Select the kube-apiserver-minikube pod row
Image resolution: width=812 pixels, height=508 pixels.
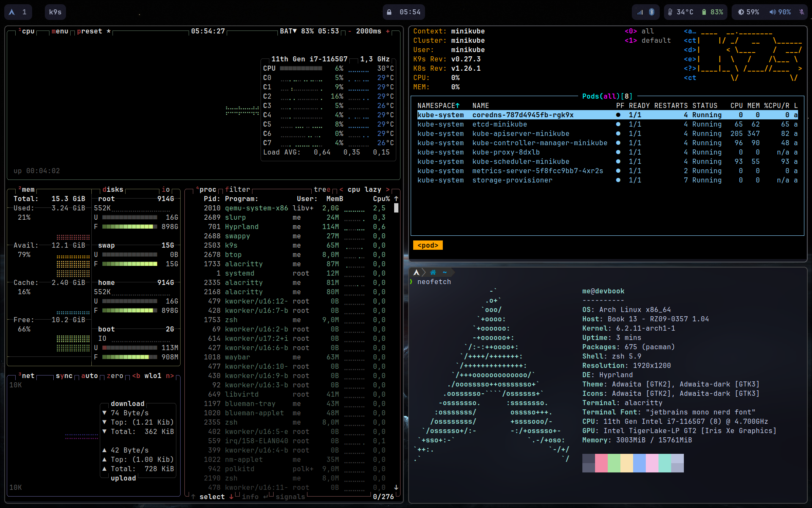coord(607,134)
